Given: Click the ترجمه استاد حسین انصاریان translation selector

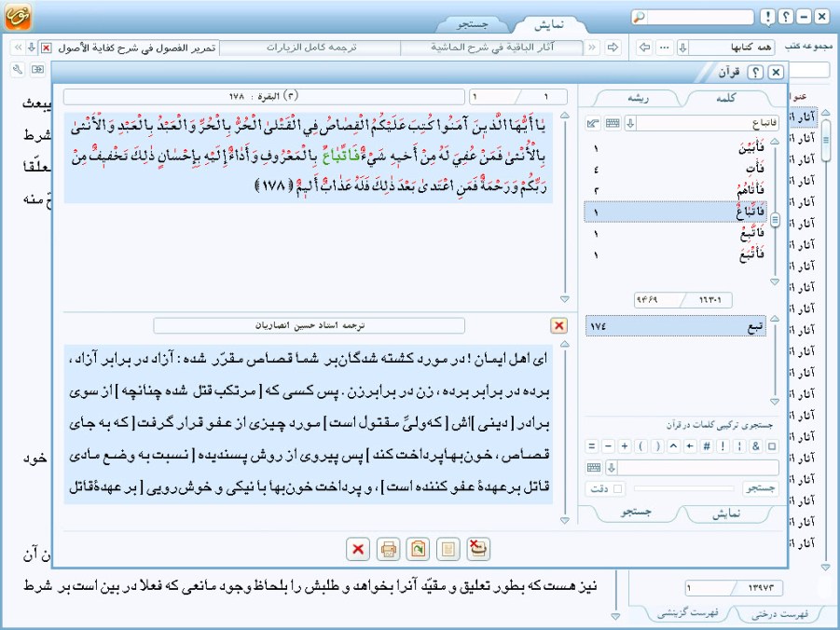Looking at the screenshot, I should point(310,325).
